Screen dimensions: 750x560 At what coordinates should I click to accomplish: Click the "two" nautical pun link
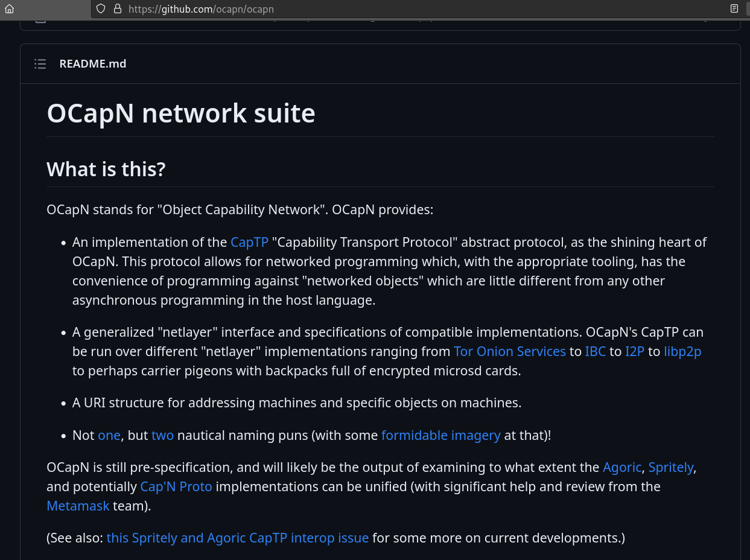click(x=162, y=435)
